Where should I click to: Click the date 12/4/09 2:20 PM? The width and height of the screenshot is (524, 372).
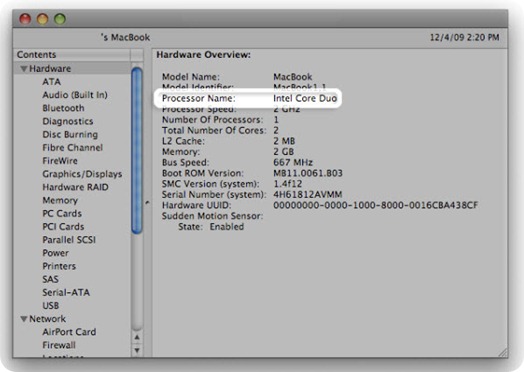click(x=465, y=37)
